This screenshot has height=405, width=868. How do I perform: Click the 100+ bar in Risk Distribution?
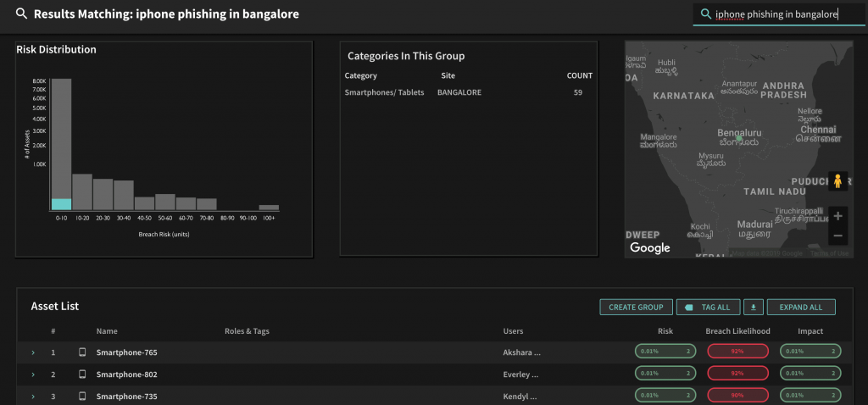(269, 208)
